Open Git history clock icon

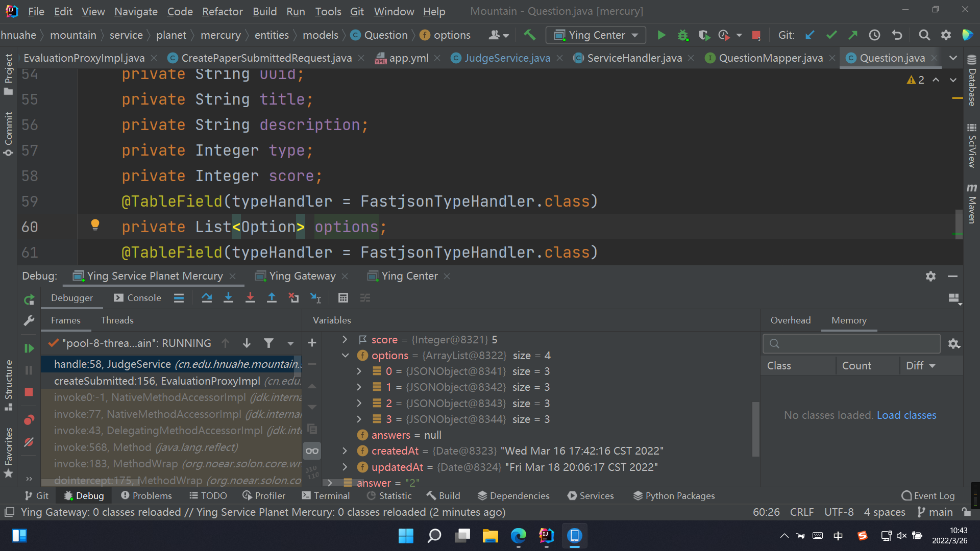point(874,35)
